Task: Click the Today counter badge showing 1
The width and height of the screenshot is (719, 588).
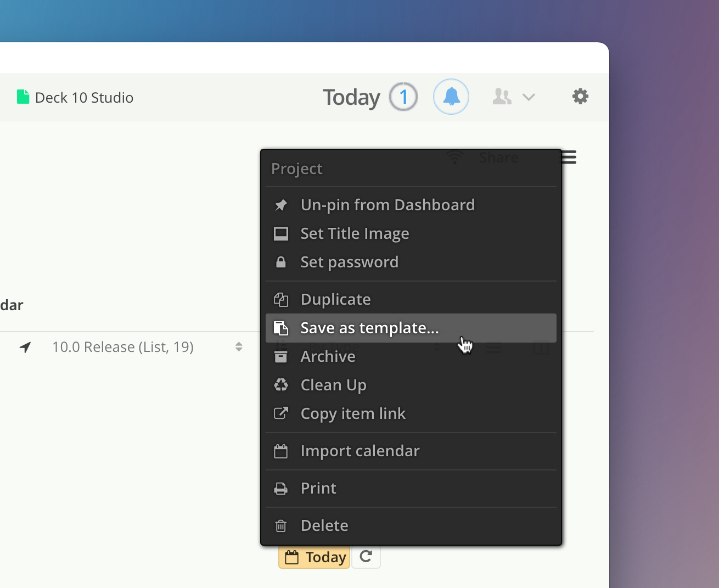Action: (x=403, y=97)
